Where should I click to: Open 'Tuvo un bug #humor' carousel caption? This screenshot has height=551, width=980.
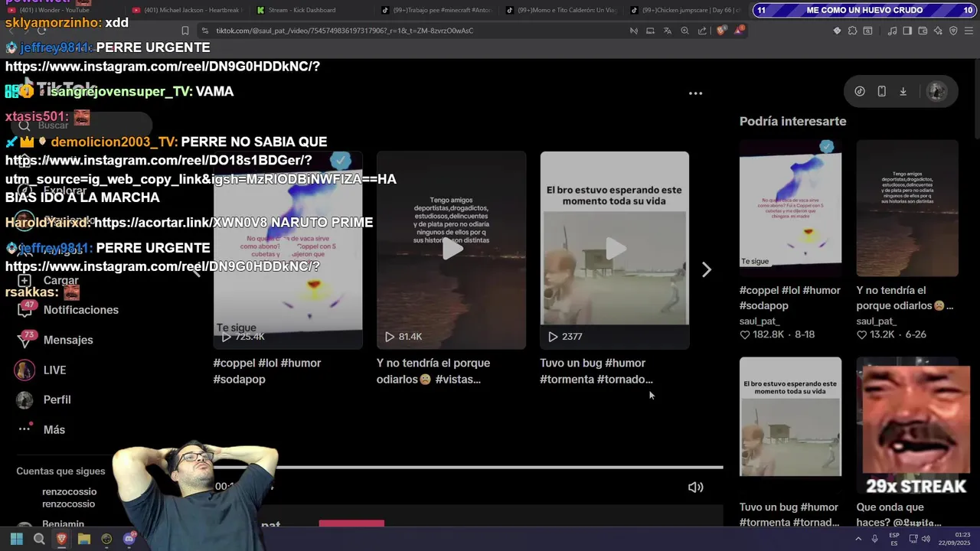596,371
